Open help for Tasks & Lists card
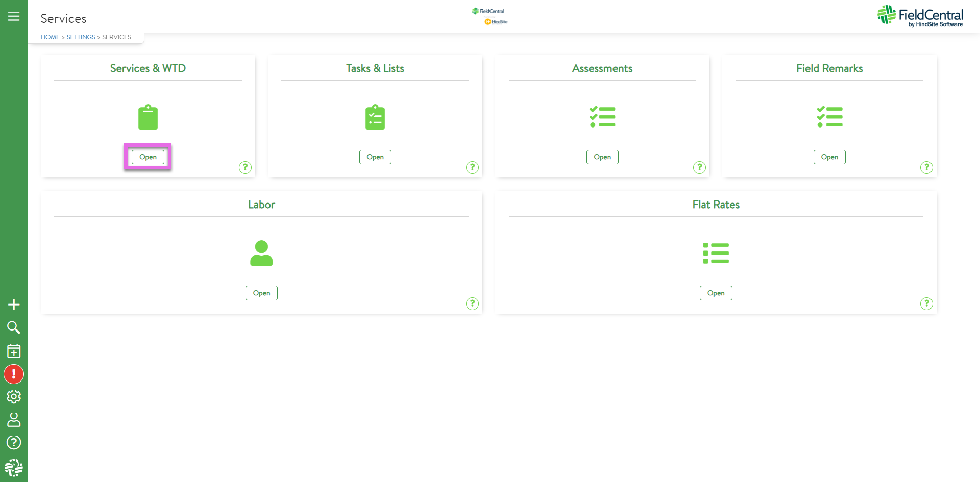 [472, 167]
